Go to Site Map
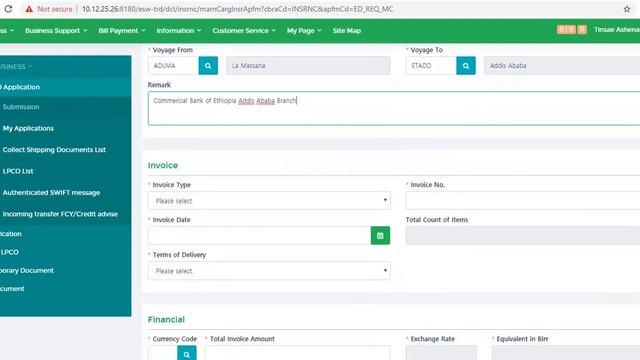 click(x=347, y=31)
